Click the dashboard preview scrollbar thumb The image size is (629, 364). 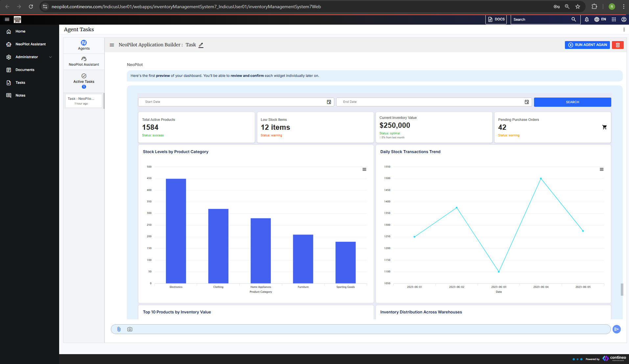[x=622, y=289]
